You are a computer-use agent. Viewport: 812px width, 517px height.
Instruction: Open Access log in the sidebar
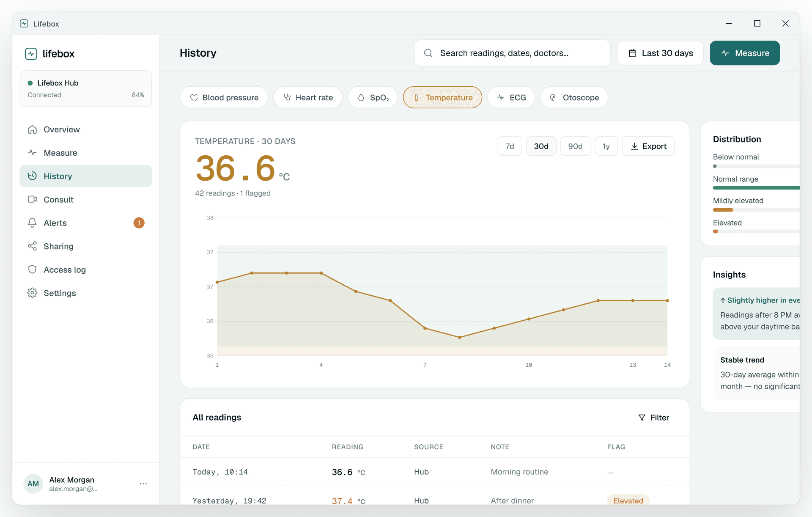[x=86, y=269]
